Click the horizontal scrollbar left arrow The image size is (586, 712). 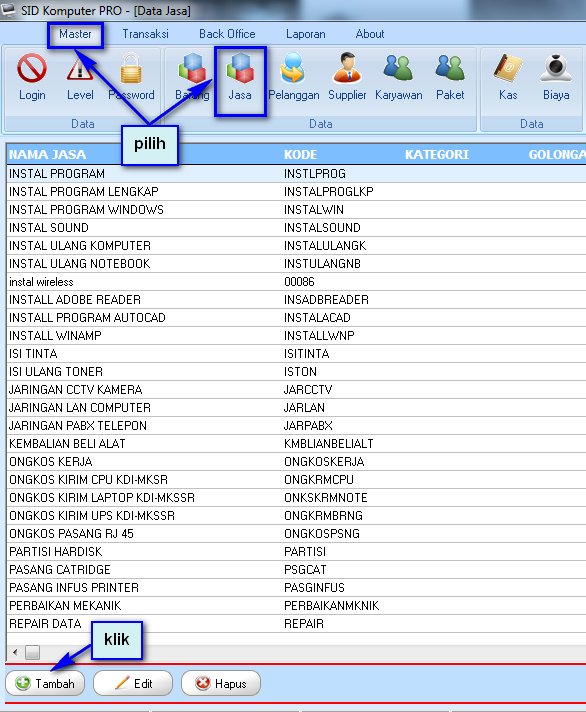click(x=15, y=653)
